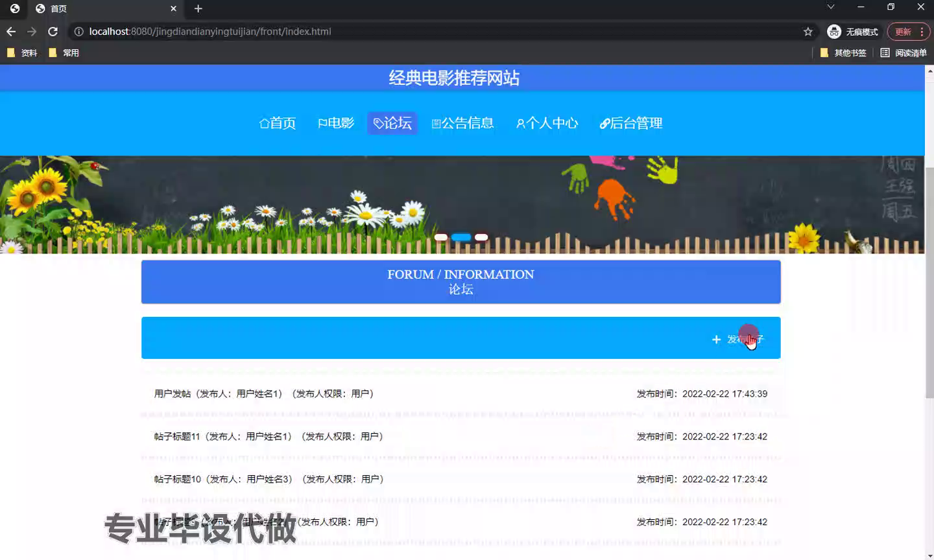The width and height of the screenshot is (934, 560).
Task: Select the third carousel indicator dot
Action: (x=481, y=237)
